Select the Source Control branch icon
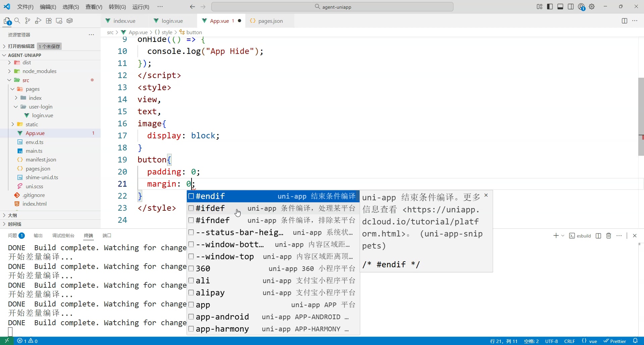The width and height of the screenshot is (644, 345). pyautogui.click(x=28, y=21)
